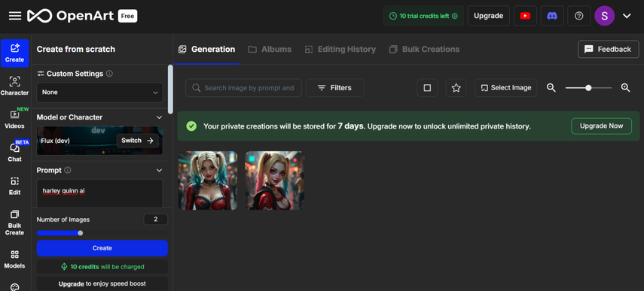Open the Discord community icon

[552, 16]
